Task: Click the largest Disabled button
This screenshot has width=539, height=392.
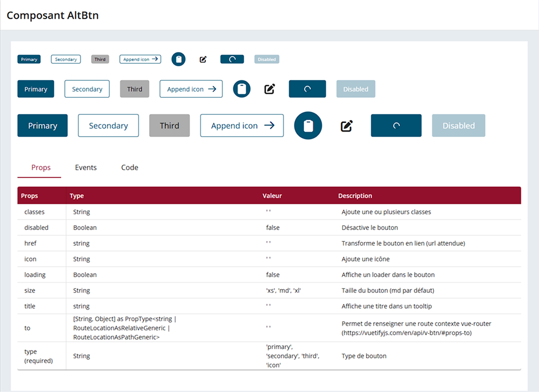Action: coord(459,126)
